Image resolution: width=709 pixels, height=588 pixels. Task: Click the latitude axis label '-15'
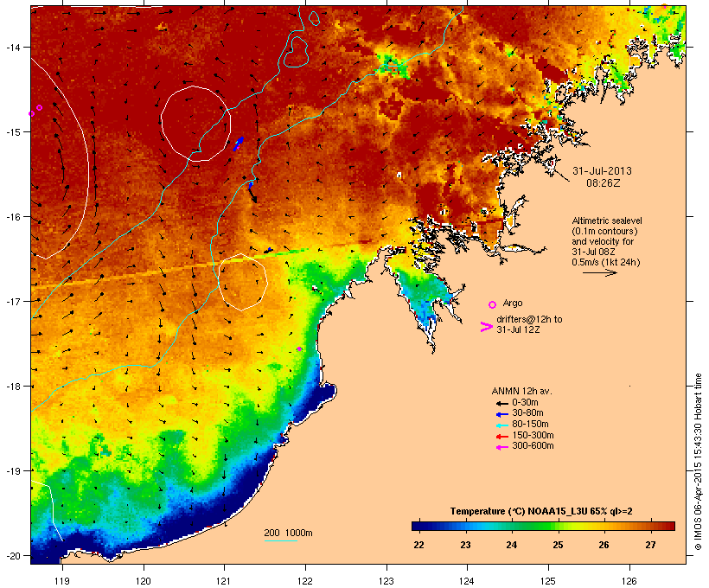13,132
